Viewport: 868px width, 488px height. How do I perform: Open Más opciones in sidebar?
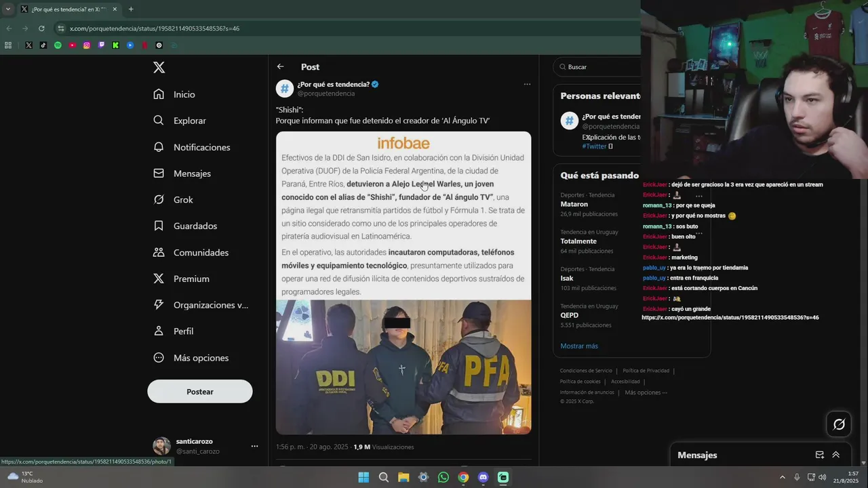click(191, 358)
